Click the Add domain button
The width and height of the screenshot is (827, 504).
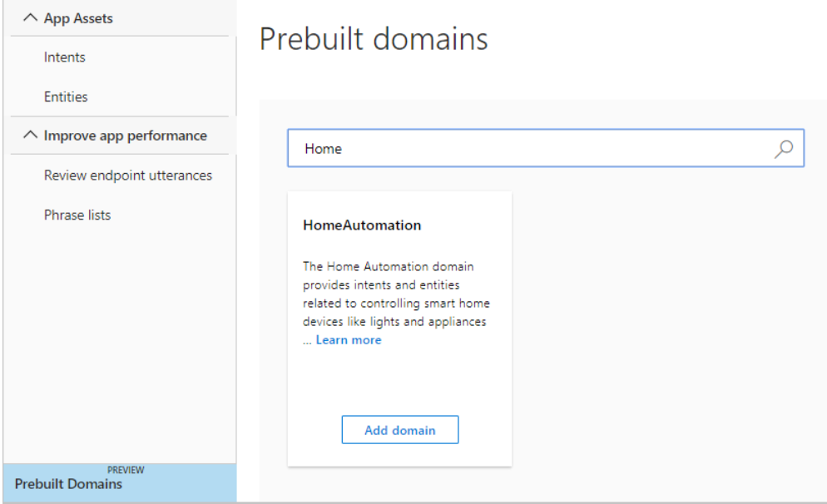[x=400, y=430]
